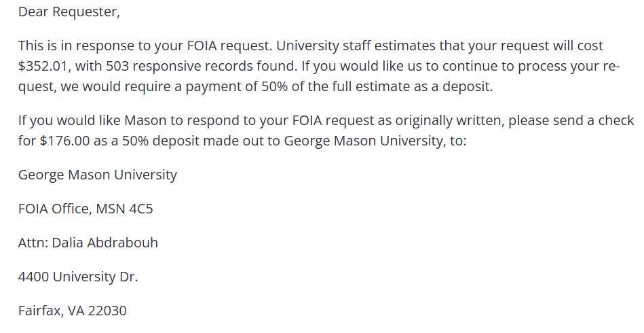Click the '$352.01' cost estimate text
The image size is (644, 333).
pos(42,66)
